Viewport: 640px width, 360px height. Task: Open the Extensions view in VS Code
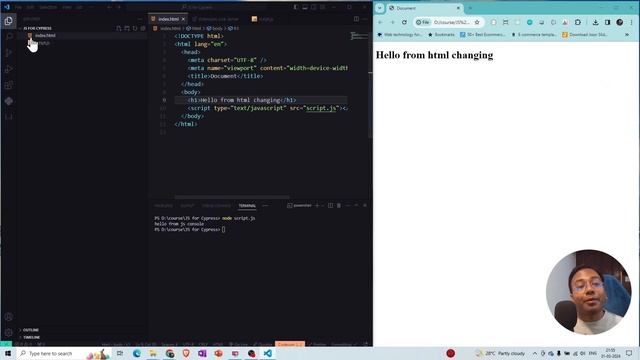point(9,85)
